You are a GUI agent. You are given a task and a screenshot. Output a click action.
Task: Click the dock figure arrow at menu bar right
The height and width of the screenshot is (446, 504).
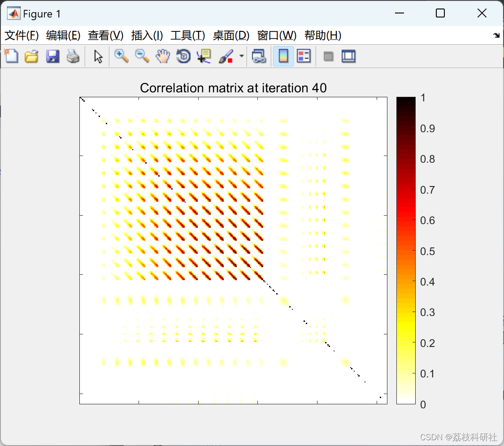(497, 35)
